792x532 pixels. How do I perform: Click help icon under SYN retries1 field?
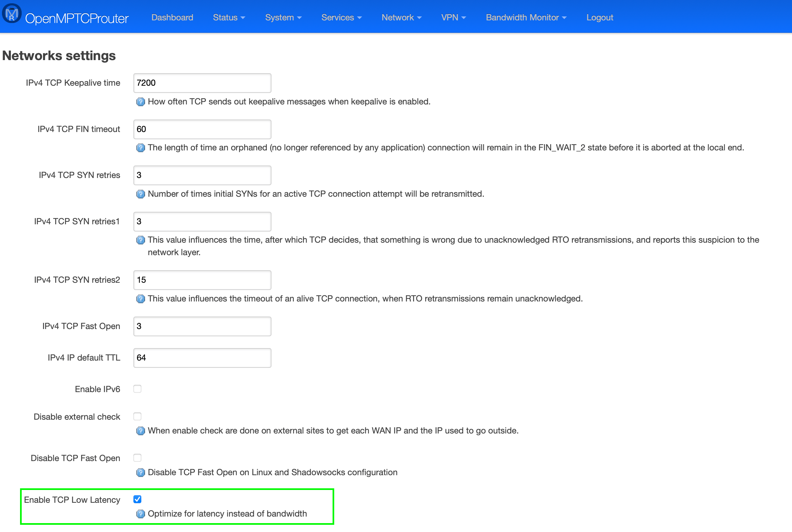140,240
